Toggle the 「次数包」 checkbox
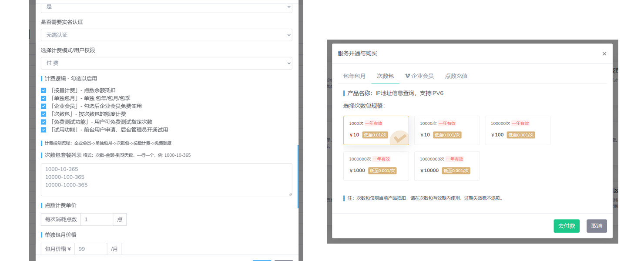Screen dimensions: 644x261 pyautogui.click(x=44, y=114)
